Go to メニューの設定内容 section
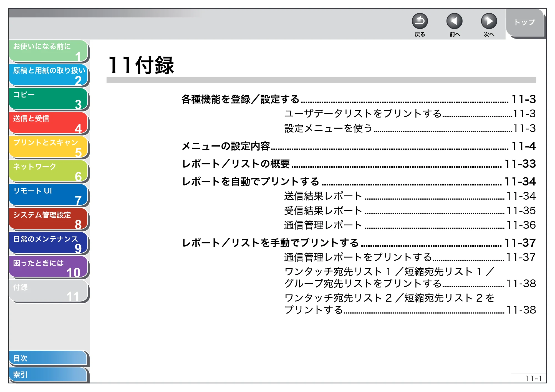This screenshot has width=555, height=392. click(359, 146)
